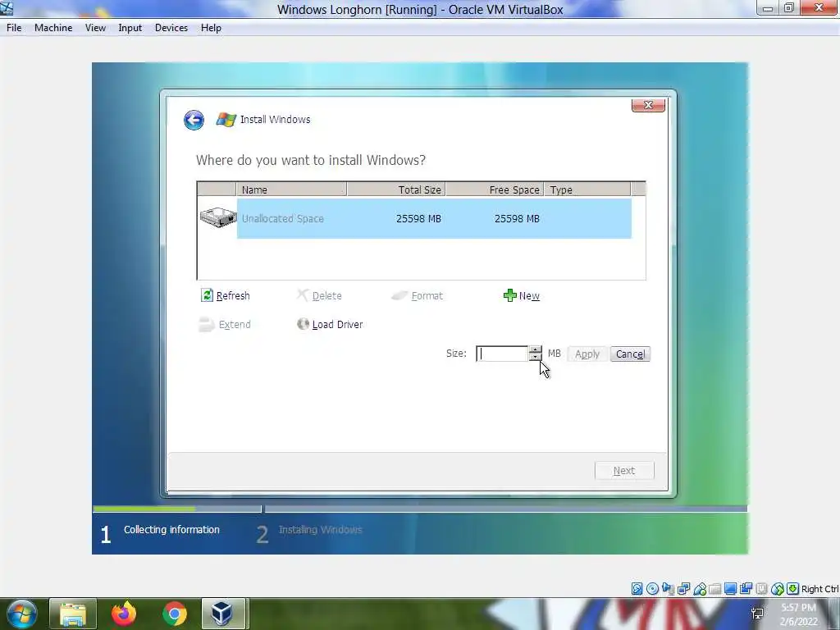Click the Free Space column header
This screenshot has width=840, height=630.
coord(495,189)
